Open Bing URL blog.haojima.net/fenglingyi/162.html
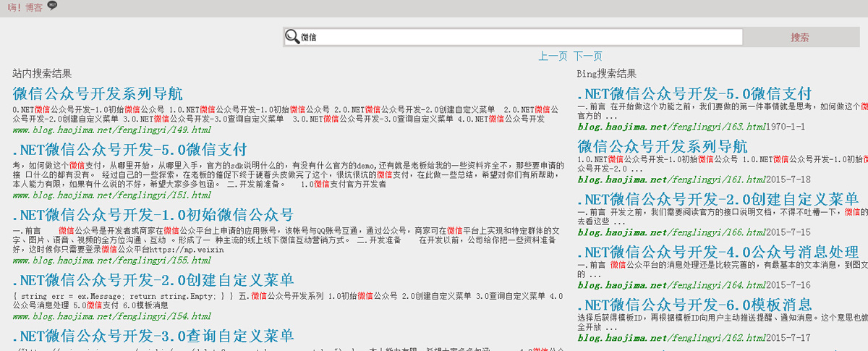This screenshot has height=351, width=868. point(671,338)
